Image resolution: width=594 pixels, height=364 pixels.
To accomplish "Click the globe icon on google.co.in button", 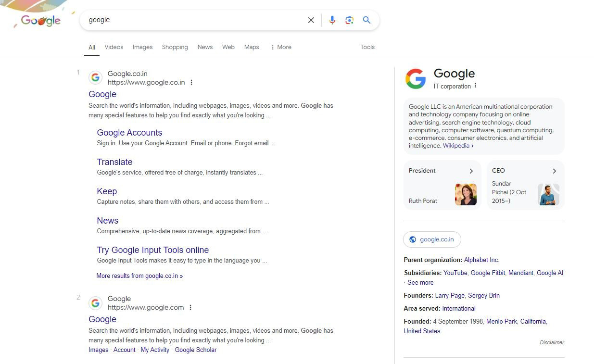I will 413,239.
